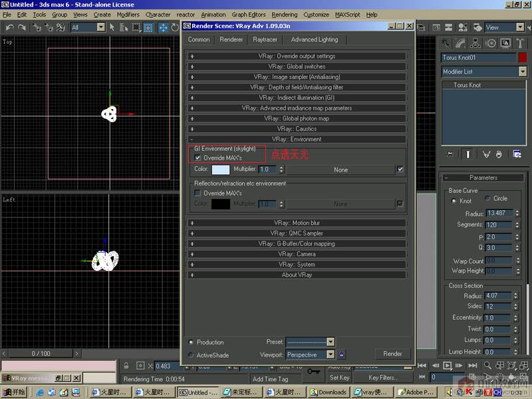
Task: Click Remove Modifier trash icon
Action: 498,154
